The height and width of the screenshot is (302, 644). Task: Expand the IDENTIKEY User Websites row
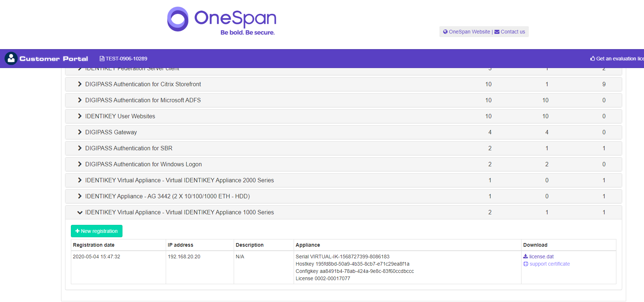[343, 116]
